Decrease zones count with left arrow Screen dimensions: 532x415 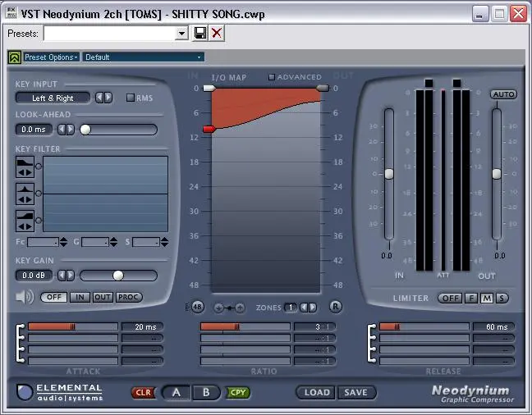point(304,308)
